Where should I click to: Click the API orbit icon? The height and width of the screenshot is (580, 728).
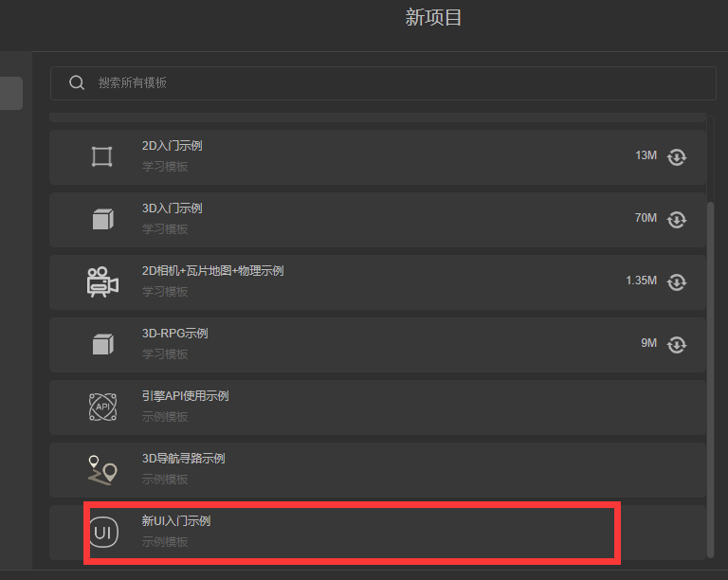click(102, 407)
